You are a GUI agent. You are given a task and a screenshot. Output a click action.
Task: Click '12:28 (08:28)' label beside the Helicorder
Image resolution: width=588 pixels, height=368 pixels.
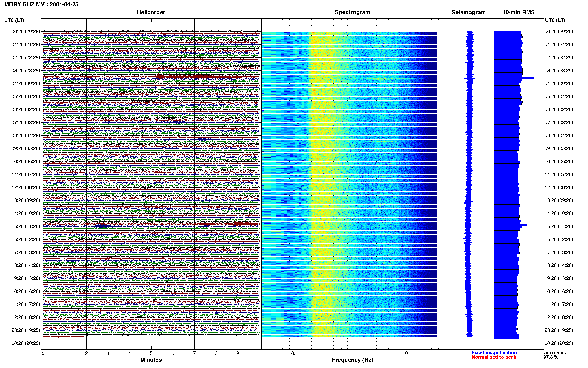[x=26, y=187]
